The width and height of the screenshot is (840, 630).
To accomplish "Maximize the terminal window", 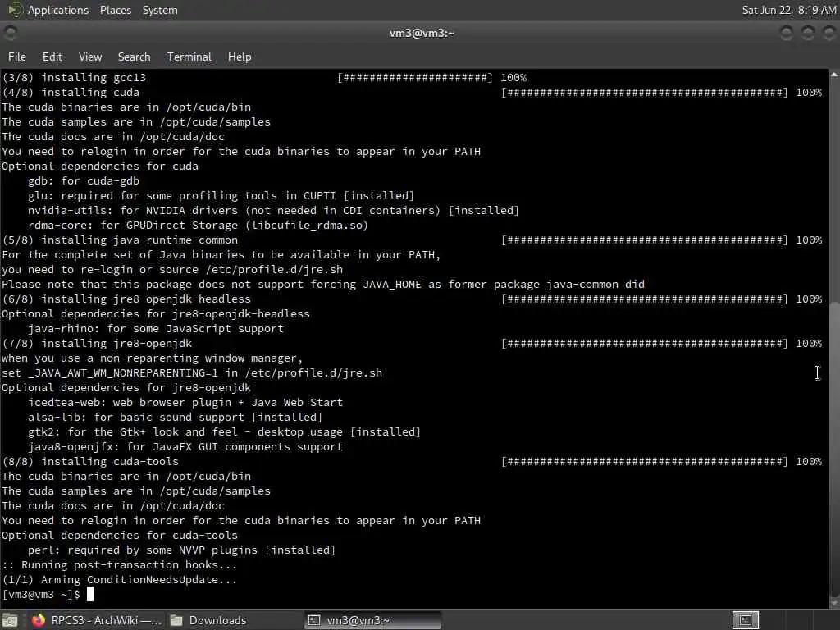I will 807,33.
